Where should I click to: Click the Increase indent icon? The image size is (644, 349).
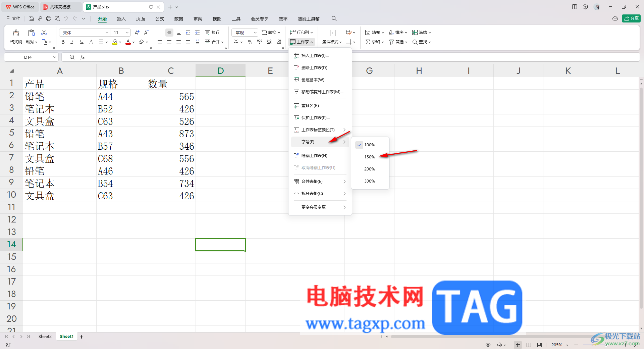pos(198,33)
